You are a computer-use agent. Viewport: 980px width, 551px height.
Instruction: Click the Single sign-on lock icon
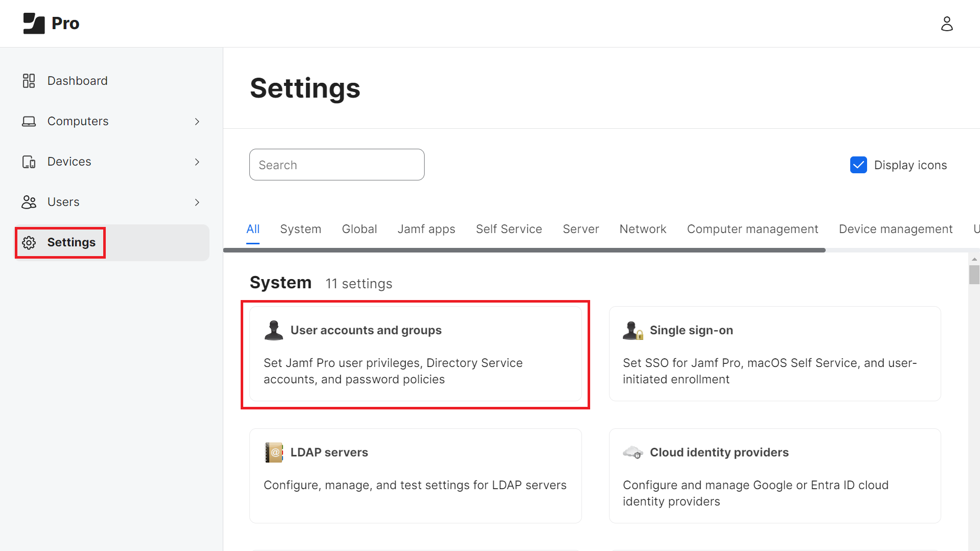click(633, 331)
